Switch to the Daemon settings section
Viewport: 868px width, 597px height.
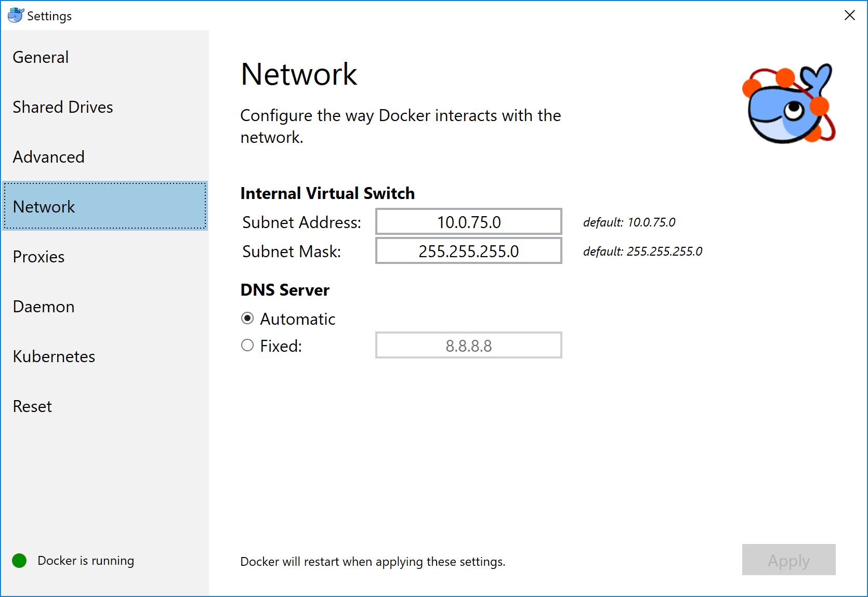point(43,306)
